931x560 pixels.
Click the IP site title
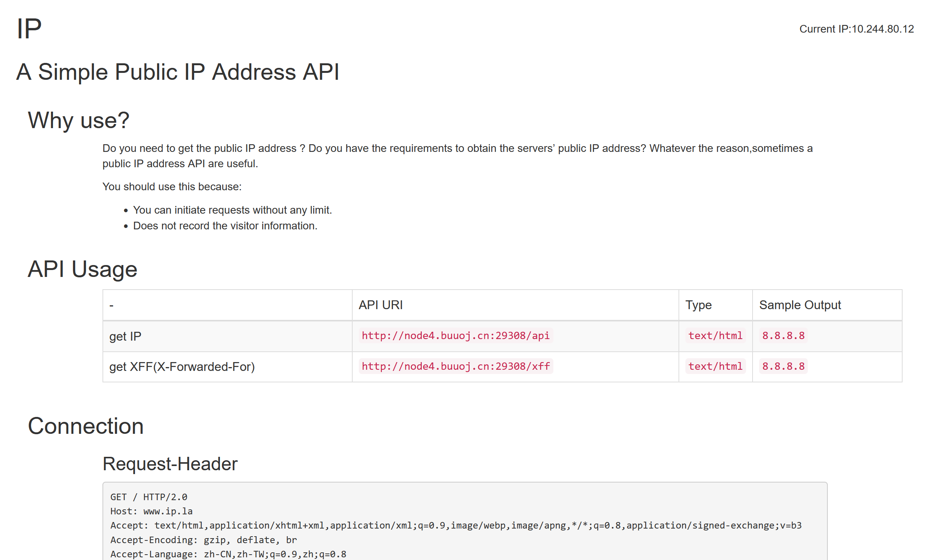pos(29,29)
